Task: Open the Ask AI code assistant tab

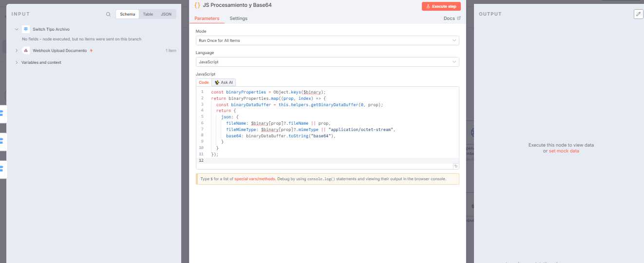Action: (224, 82)
